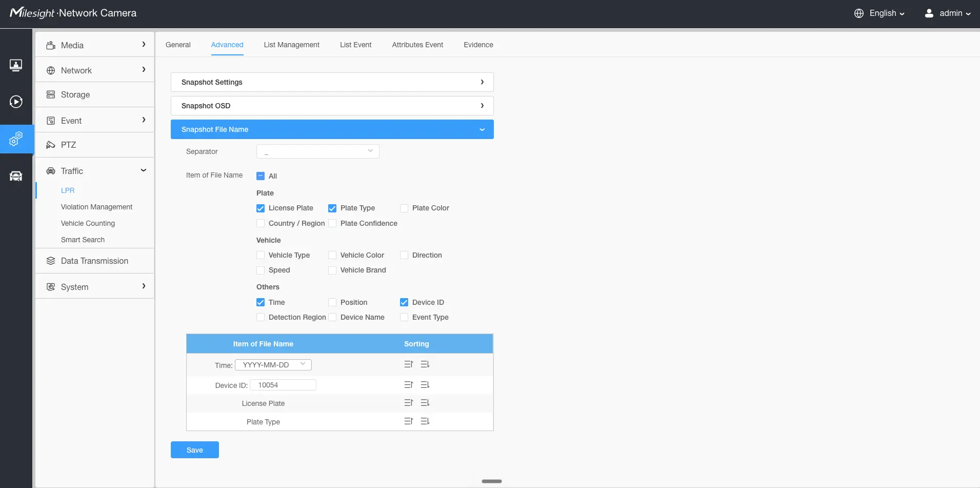Uncheck the Time checkbox
Image resolution: width=980 pixels, height=488 pixels.
point(261,302)
